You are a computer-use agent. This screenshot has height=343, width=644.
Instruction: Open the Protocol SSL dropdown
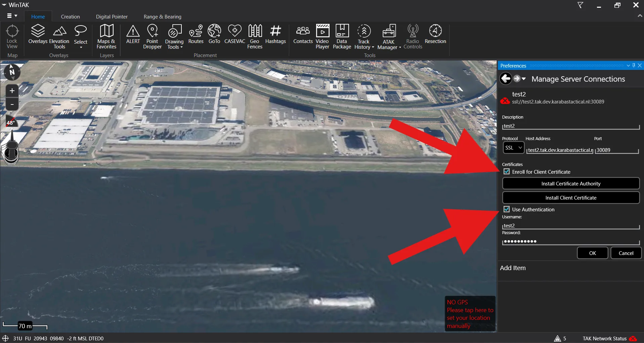[513, 148]
